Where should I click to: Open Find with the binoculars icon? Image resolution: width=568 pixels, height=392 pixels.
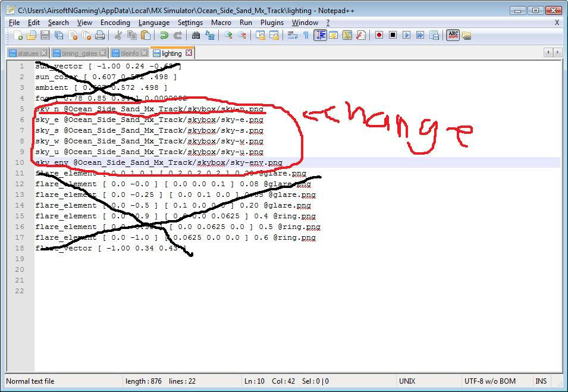196,35
